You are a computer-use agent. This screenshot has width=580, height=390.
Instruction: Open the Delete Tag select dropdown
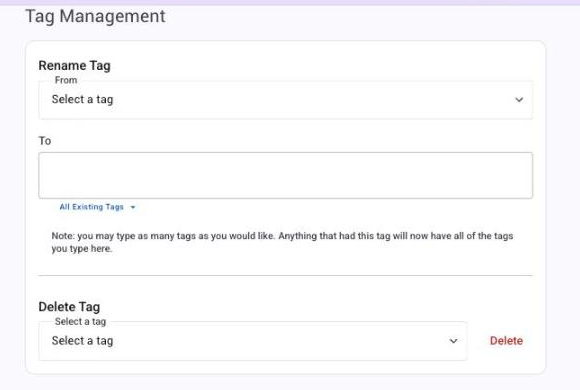(x=253, y=341)
